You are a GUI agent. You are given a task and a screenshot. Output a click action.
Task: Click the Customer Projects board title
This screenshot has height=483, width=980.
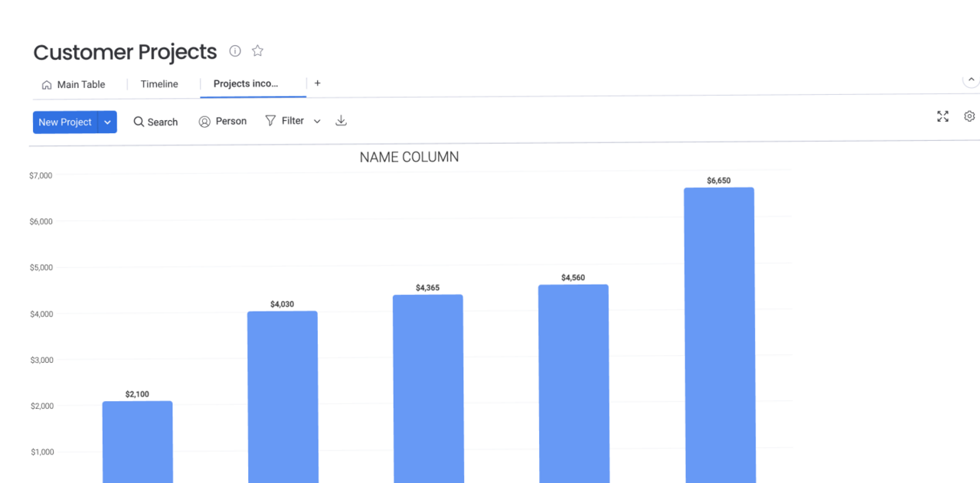[126, 52]
